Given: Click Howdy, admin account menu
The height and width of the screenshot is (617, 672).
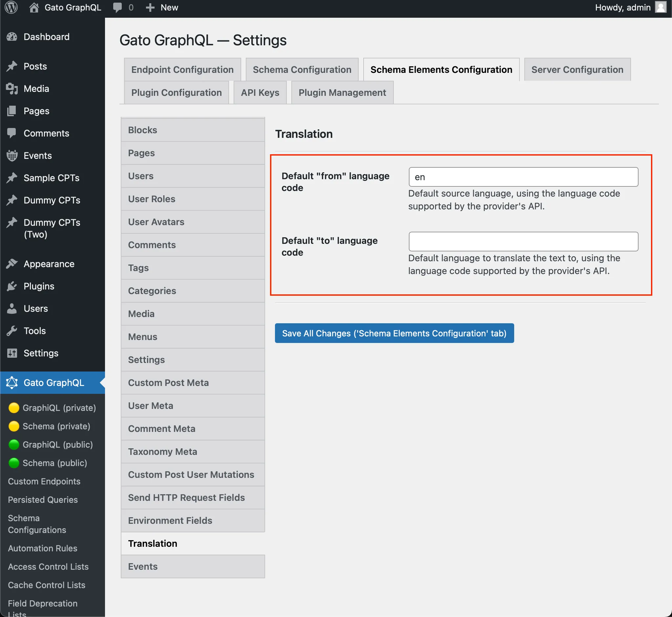Looking at the screenshot, I should 630,7.
